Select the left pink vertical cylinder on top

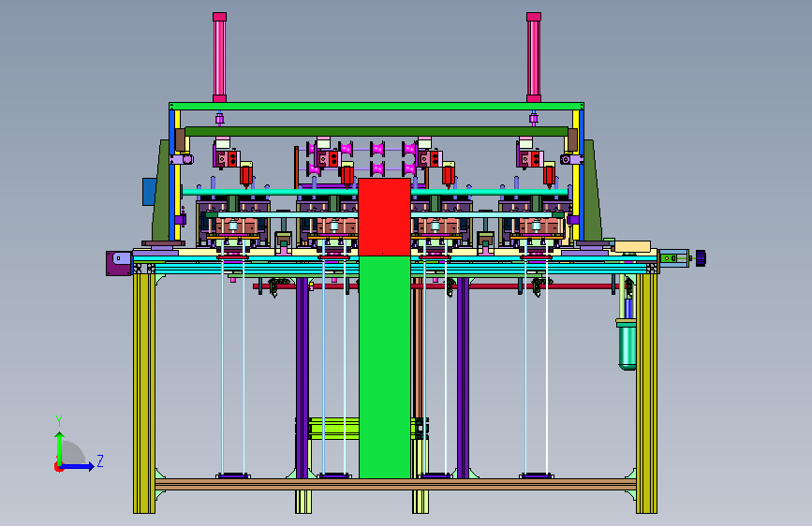[x=219, y=57]
